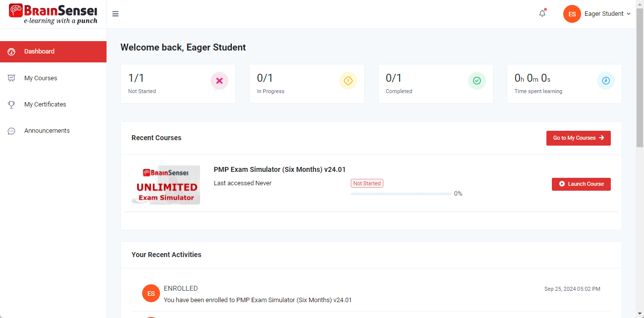
Task: Click the Sep 25, 2024 05:02 PM timestamp
Action: coord(572,289)
